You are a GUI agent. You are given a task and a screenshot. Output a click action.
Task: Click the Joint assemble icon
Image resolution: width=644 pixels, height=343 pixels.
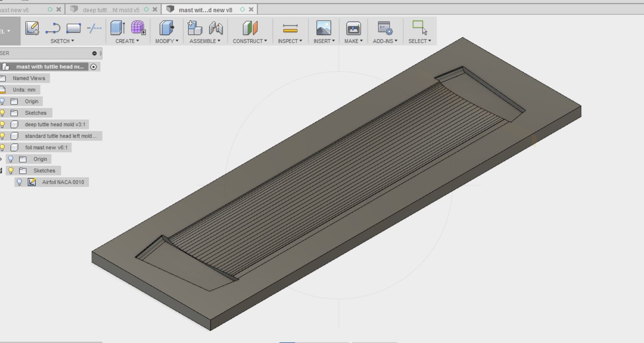[216, 28]
